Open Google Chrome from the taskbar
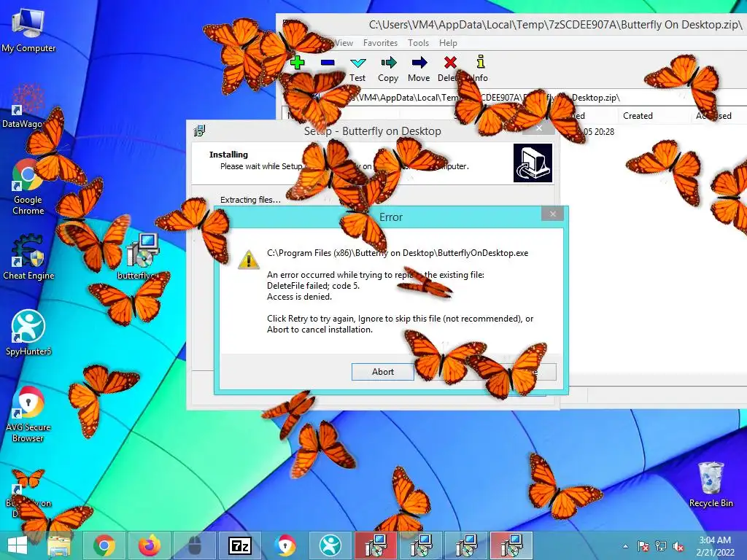This screenshot has width=747, height=560. (104, 545)
